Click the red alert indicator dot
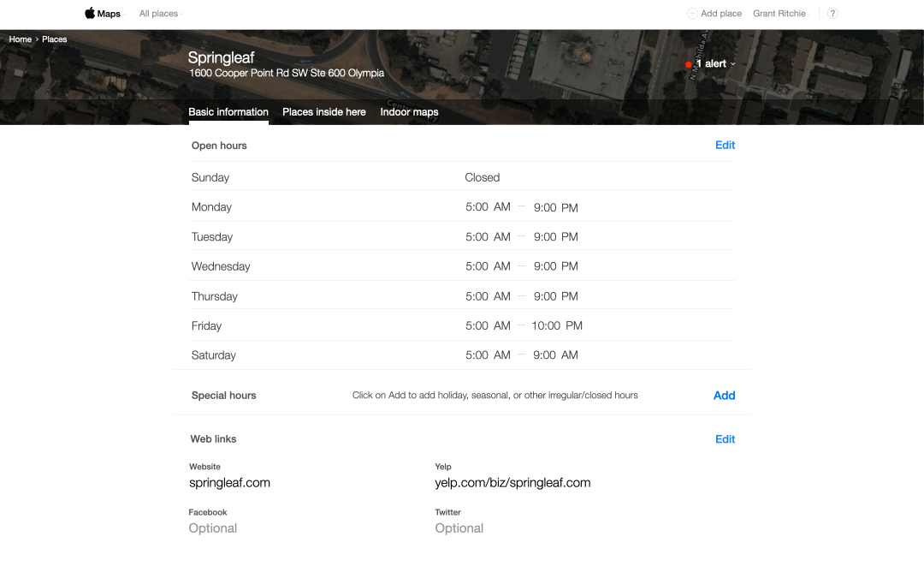Screen dimensions: 924x578 click(688, 64)
